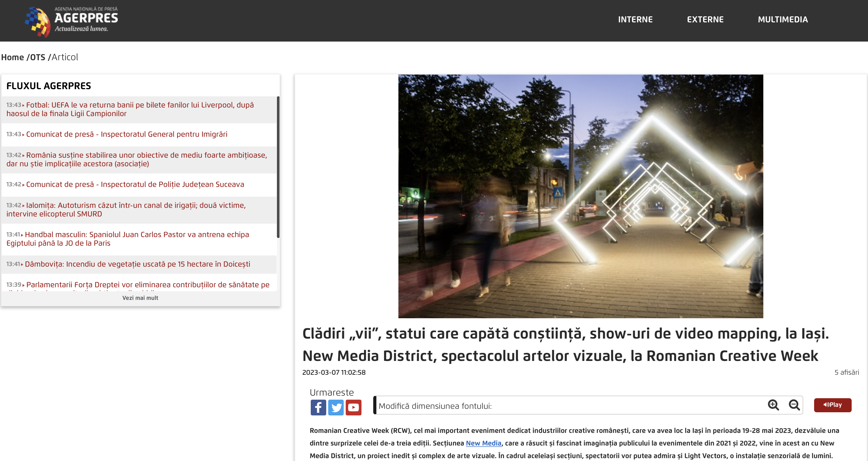Decrease font size with zoom-out magnifier

coord(794,405)
